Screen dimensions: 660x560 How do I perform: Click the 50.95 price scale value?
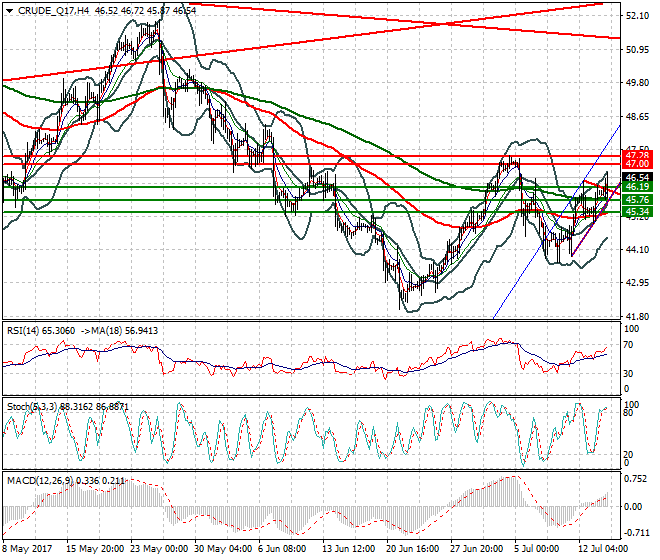click(637, 50)
